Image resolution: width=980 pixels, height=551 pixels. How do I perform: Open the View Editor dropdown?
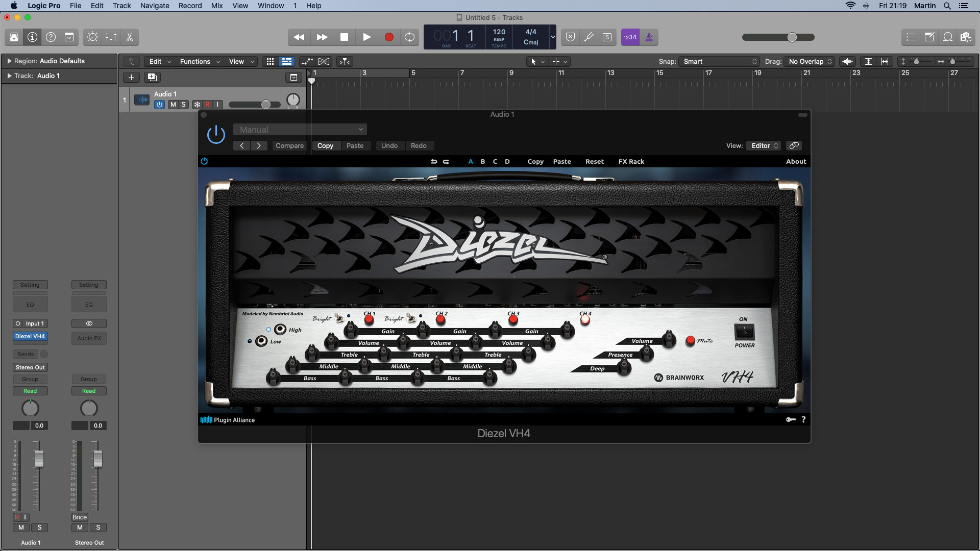[764, 146]
